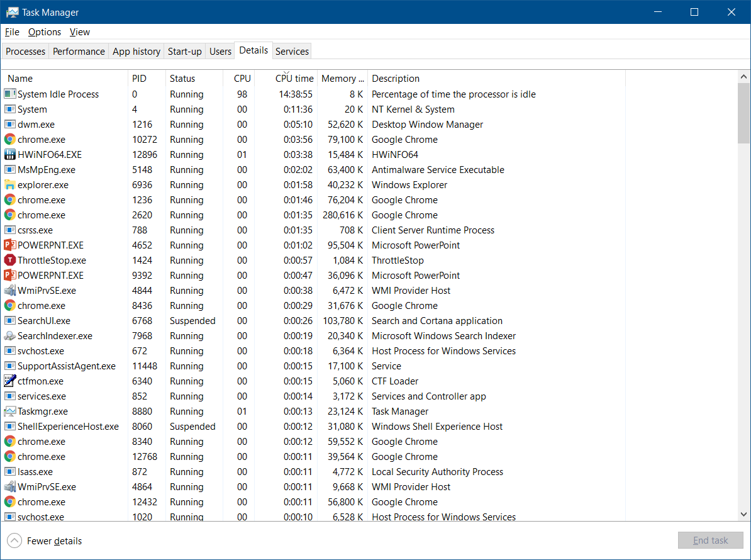Screen dimensions: 751x560
Task: Click the csrss.exe process icon
Action: pos(9,230)
